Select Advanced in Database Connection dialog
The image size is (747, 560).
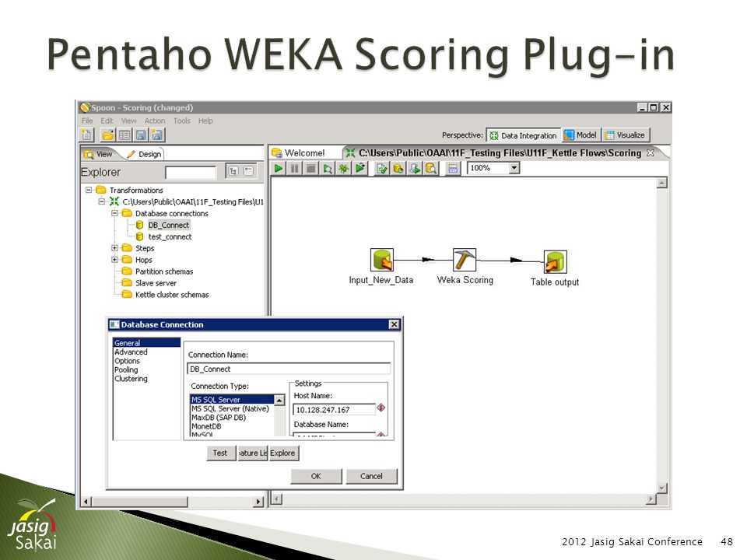tap(131, 352)
